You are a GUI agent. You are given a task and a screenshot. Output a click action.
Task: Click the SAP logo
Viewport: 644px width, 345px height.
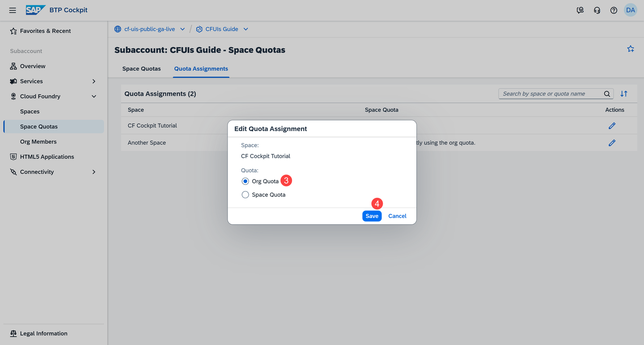click(x=35, y=10)
